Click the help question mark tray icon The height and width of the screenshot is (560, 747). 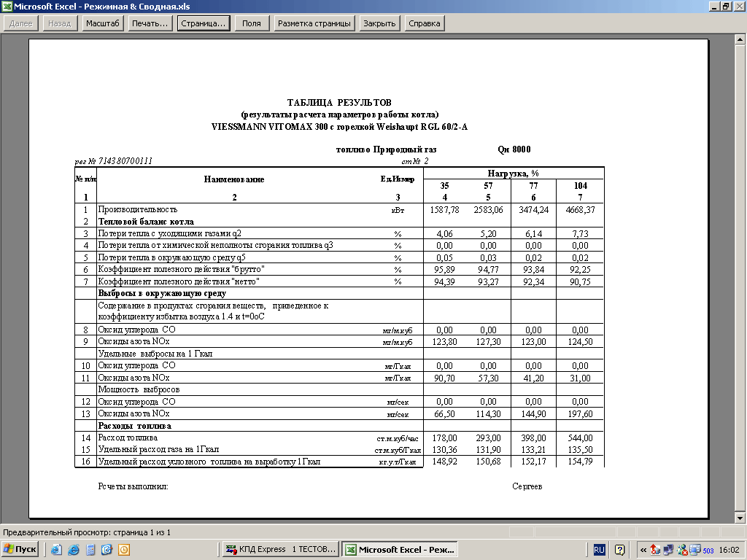pos(619,550)
